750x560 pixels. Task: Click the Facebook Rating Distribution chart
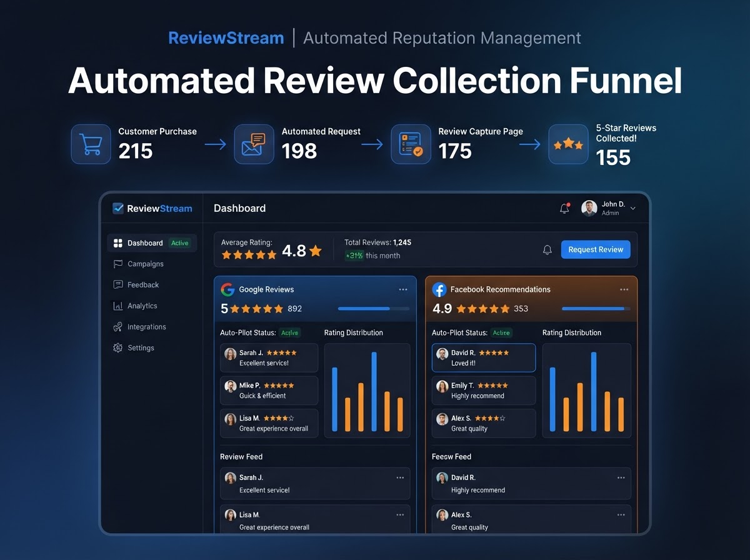pyautogui.click(x=587, y=391)
